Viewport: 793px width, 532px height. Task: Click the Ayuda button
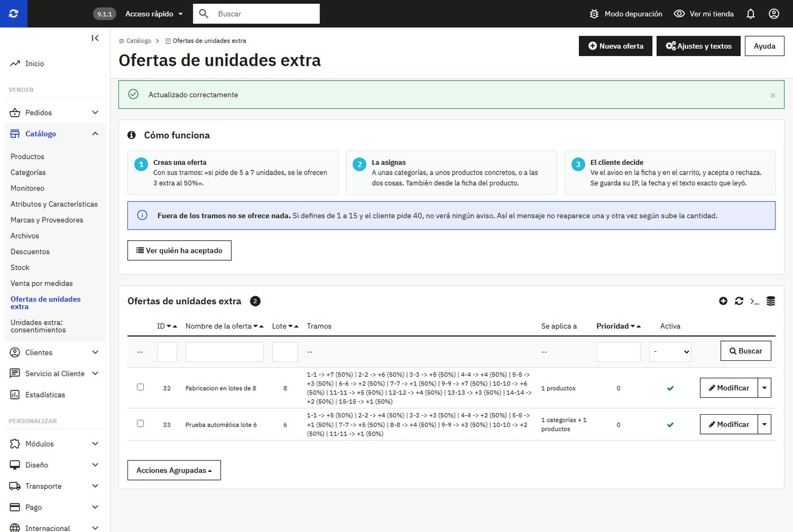point(765,46)
